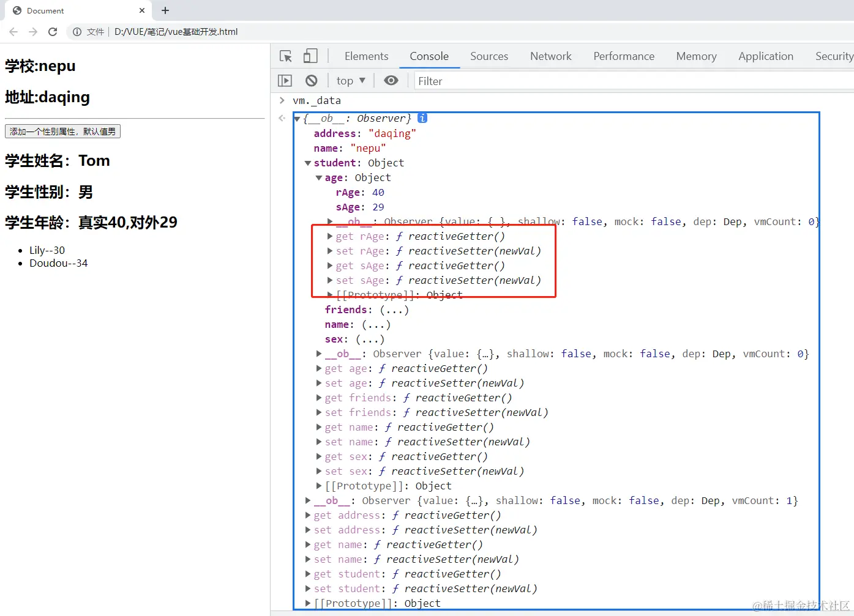The height and width of the screenshot is (616, 854).
Task: Click the 学生姓名：Tom heading
Action: (58, 161)
